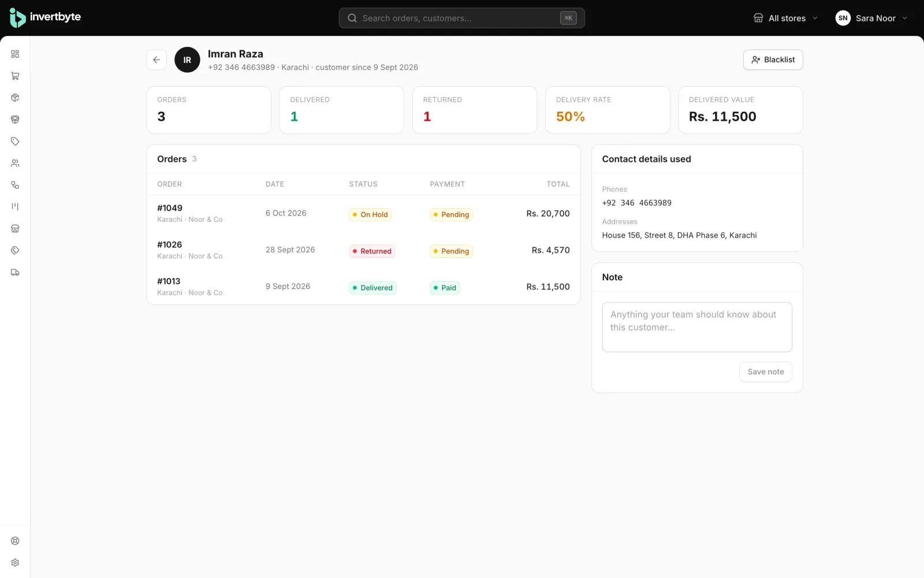The image size is (924, 578).
Task: Click the kanban columns icon in sidebar
Action: click(15, 206)
